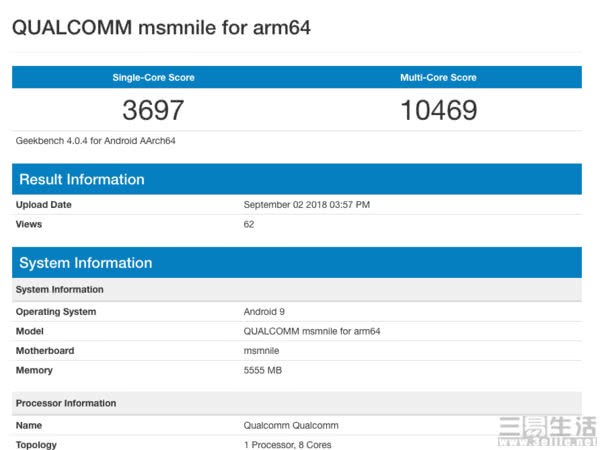
Task: Click the blue System Information section header
Action: (x=85, y=263)
